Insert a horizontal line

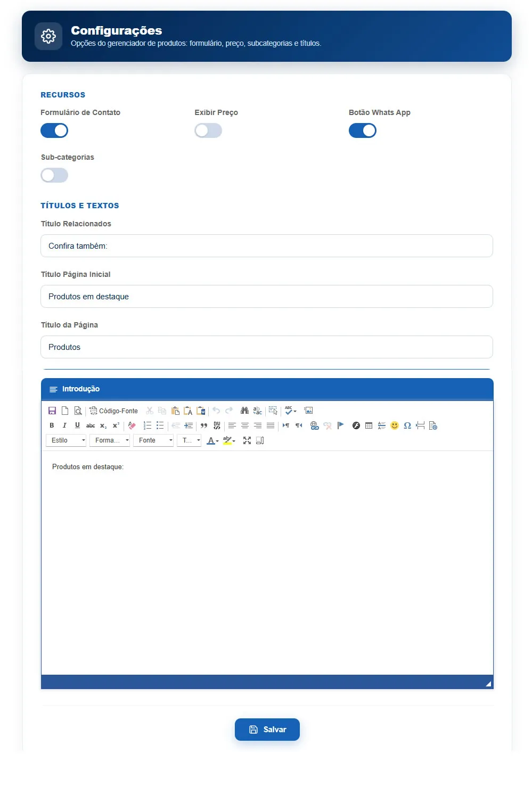tap(382, 425)
